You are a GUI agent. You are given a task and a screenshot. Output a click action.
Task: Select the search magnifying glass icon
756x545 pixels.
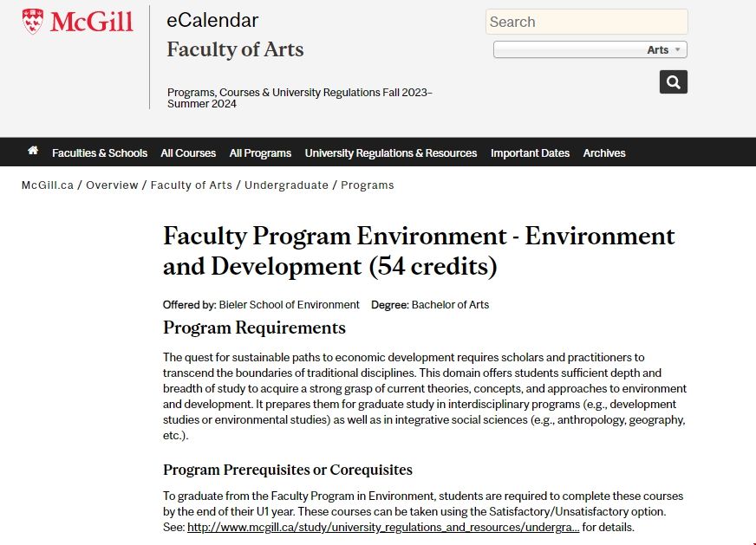[x=673, y=81]
